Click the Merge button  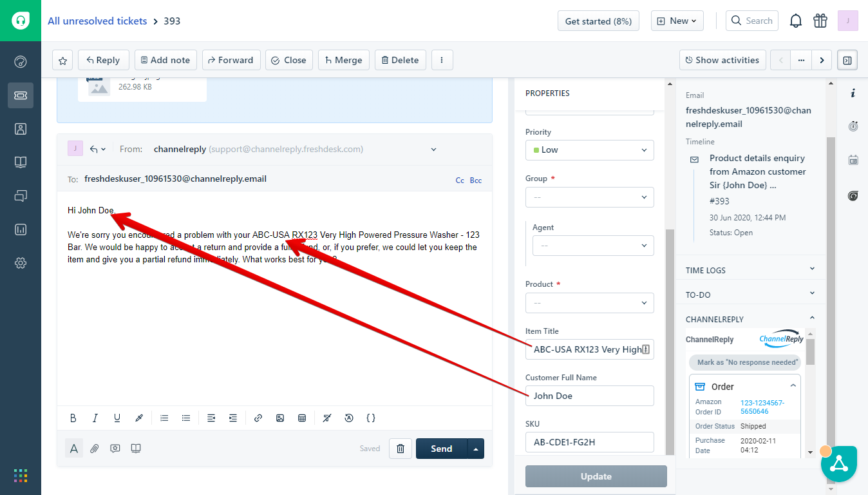tap(344, 60)
